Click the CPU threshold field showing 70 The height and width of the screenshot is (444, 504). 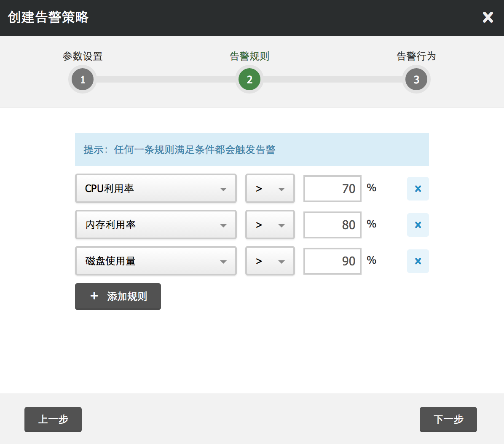click(332, 189)
